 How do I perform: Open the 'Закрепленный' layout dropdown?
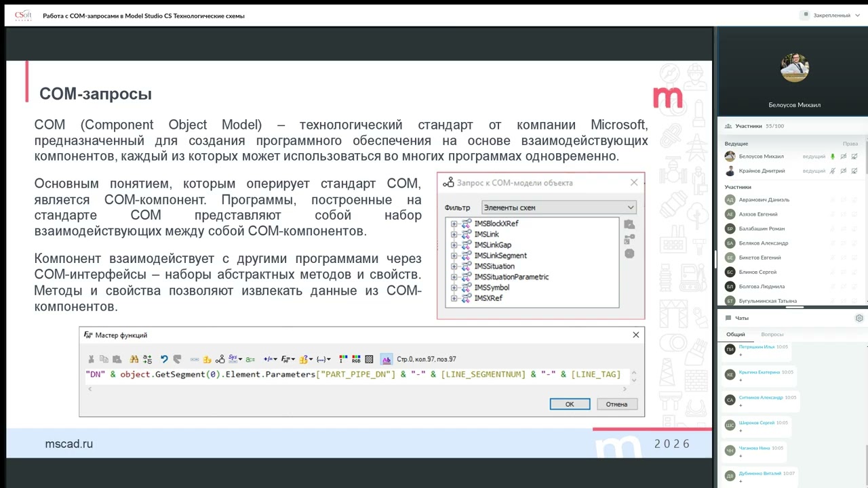[x=831, y=15]
